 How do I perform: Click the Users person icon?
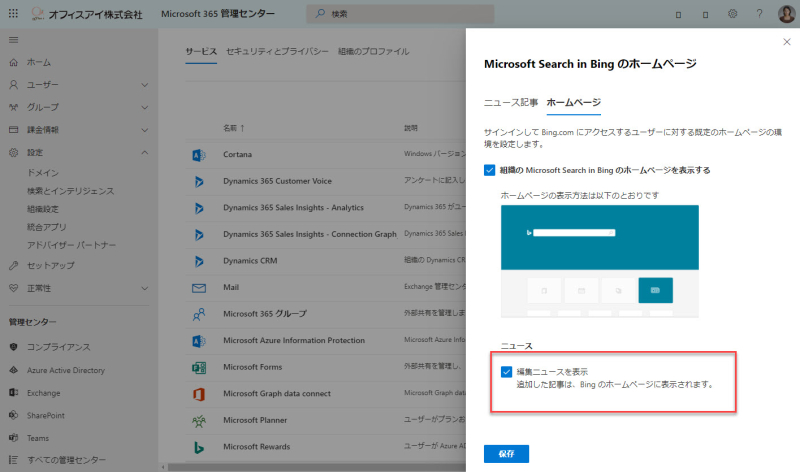point(14,85)
